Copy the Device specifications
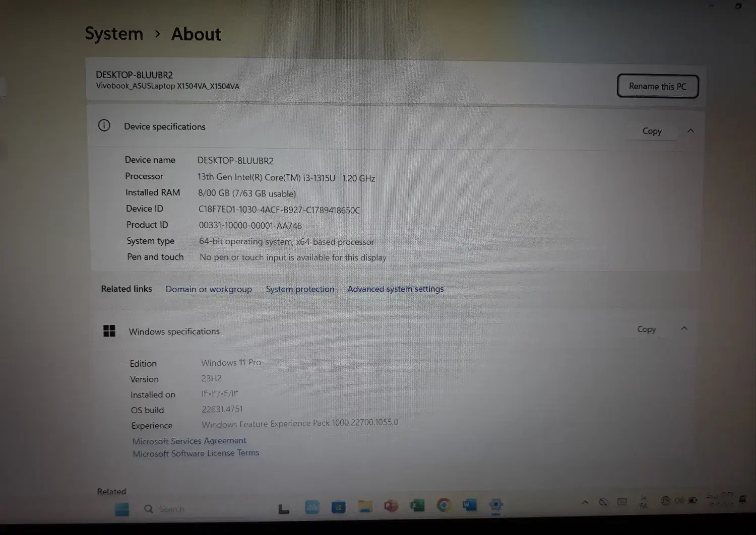 [652, 131]
